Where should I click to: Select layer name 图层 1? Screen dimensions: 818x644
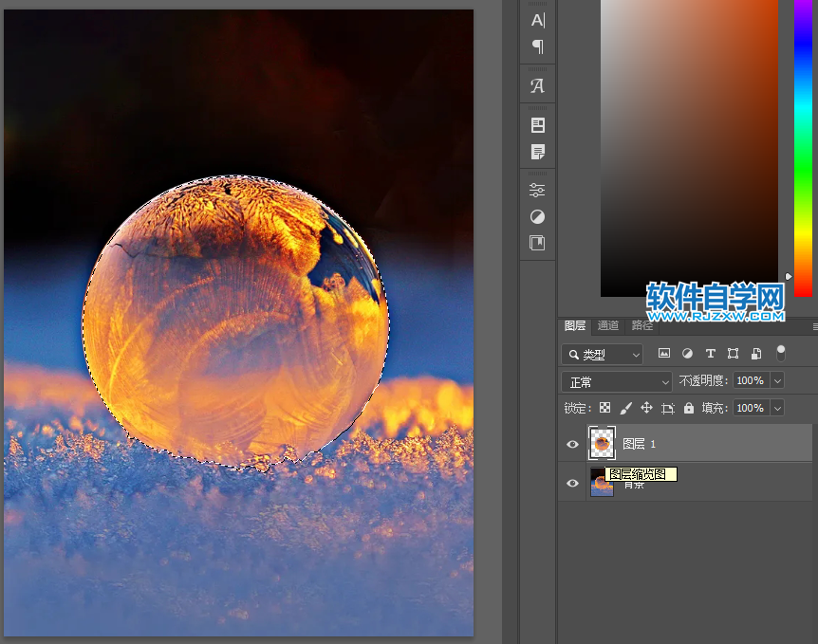(639, 444)
